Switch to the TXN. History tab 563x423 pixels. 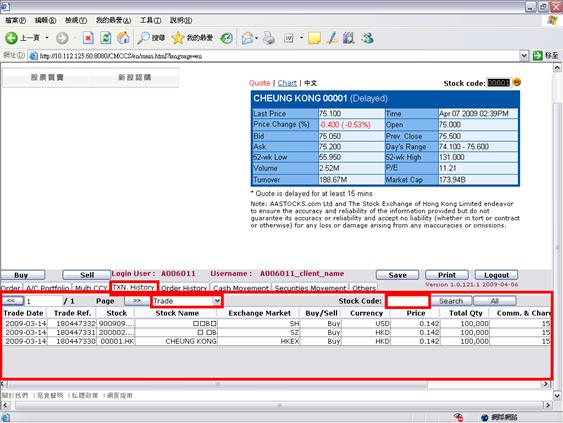click(134, 287)
